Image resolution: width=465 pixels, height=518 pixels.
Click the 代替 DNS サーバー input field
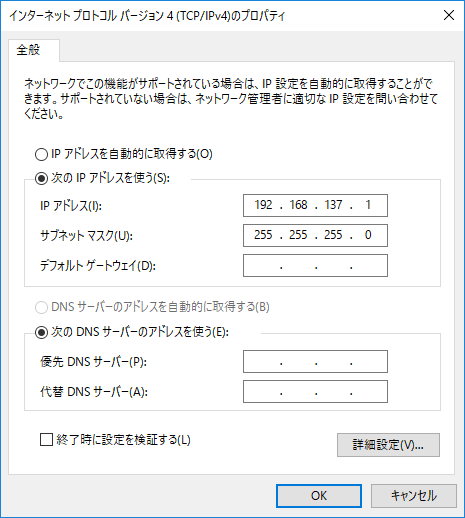tap(315, 391)
